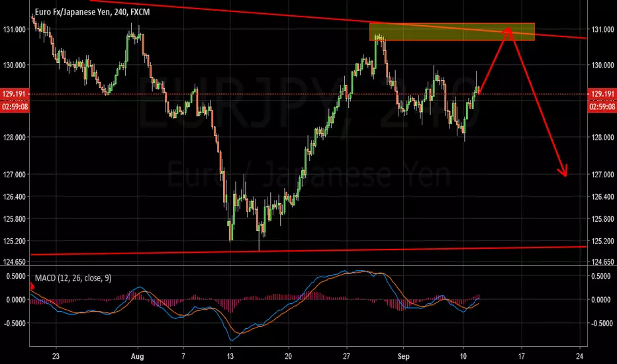Click the 0.5000 value on the left MACD axis

click(x=16, y=276)
